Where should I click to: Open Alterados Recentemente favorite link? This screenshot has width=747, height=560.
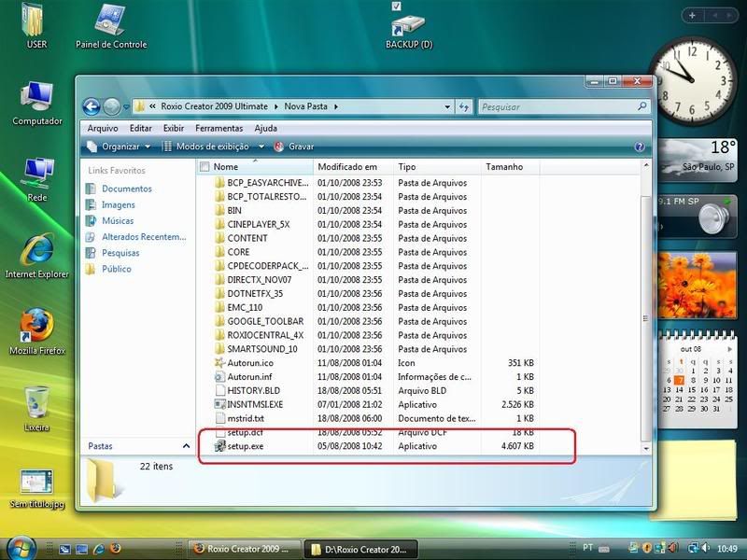click(144, 237)
